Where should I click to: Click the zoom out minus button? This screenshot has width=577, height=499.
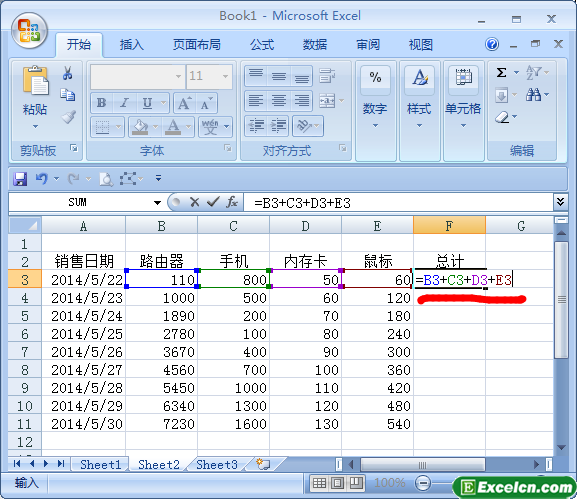(x=423, y=483)
